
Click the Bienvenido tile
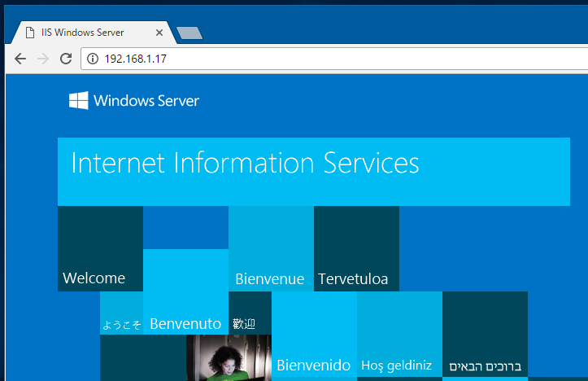(314, 334)
